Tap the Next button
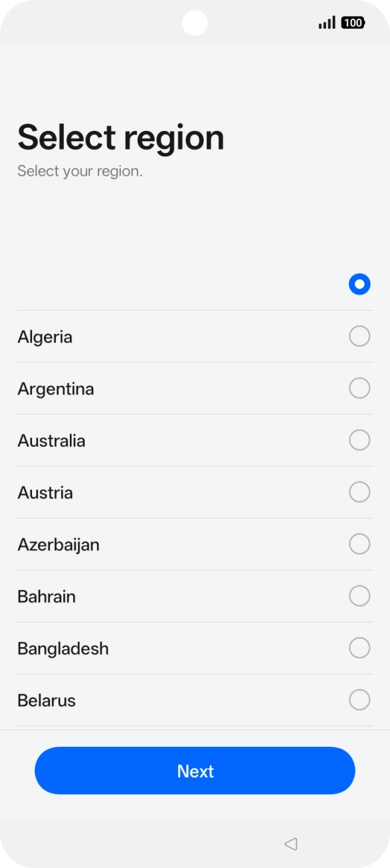Viewport: 390px width, 868px height. coord(195,770)
